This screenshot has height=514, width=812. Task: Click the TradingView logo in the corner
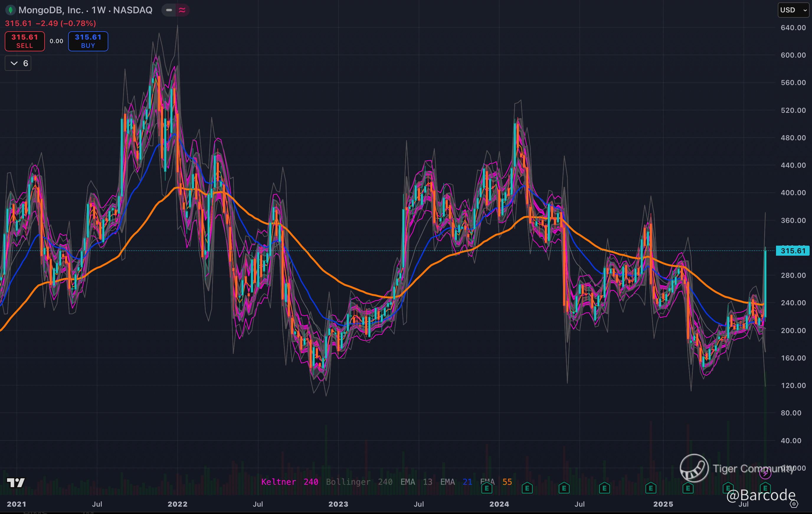16,483
